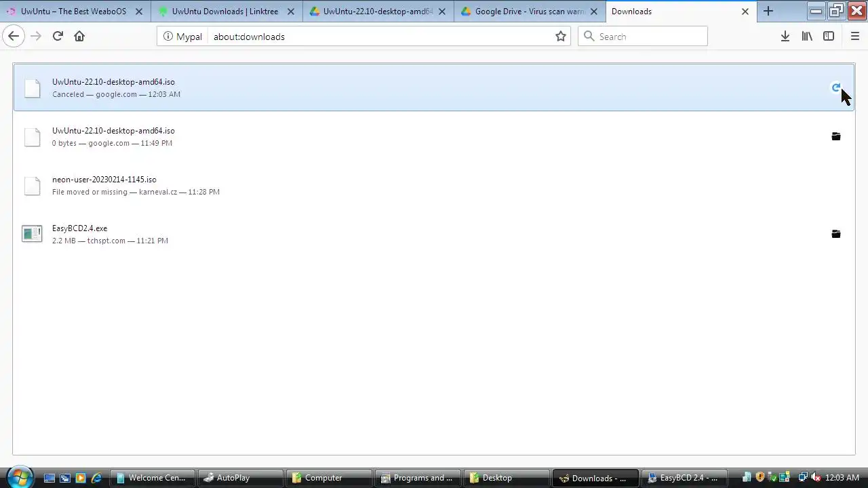
Task: Select the 0 bytes UwUntu-22.10 ISO download row
Action: (x=434, y=136)
